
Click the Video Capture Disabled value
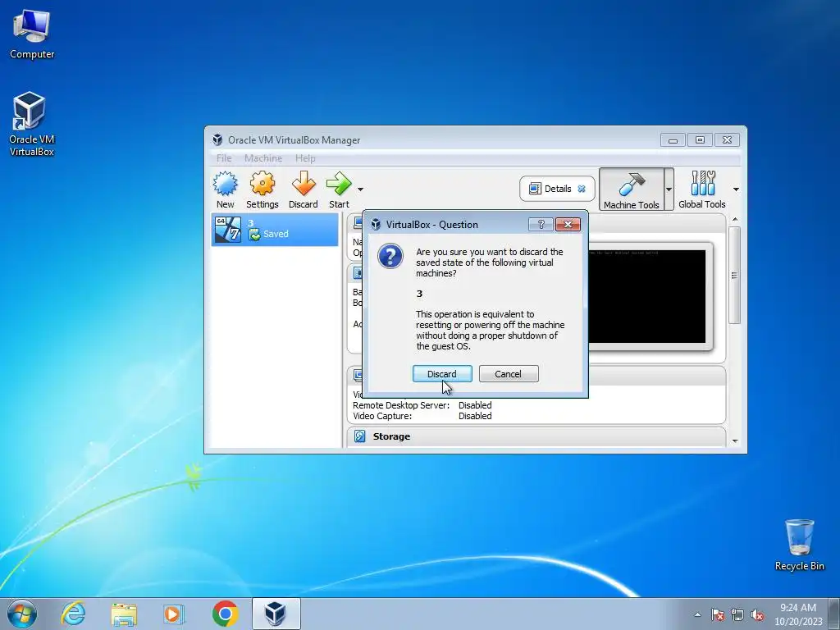pos(475,416)
